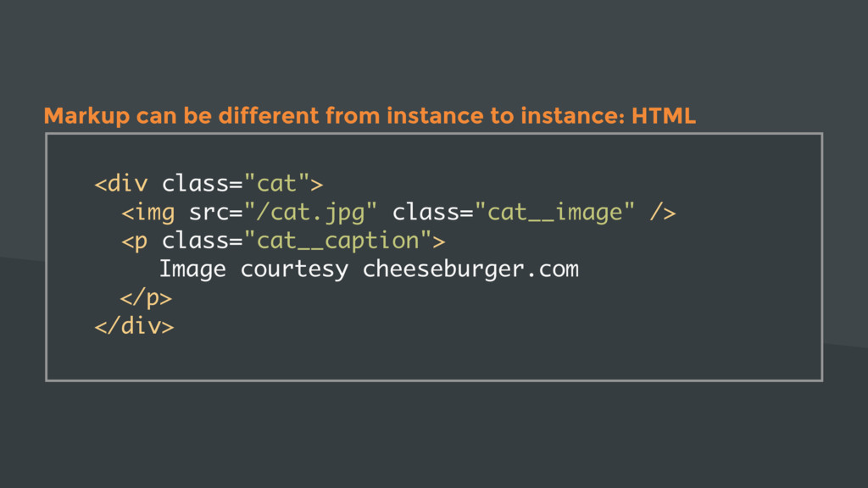Image resolution: width=868 pixels, height=488 pixels.
Task: Click the closing p tag
Action: coord(146,298)
